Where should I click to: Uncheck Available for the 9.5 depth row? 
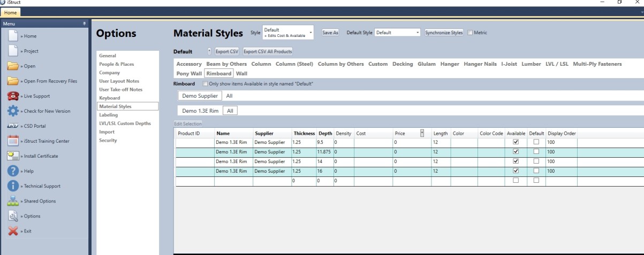point(516,143)
